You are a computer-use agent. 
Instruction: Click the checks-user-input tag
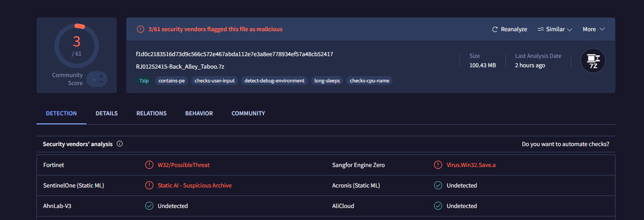(214, 81)
